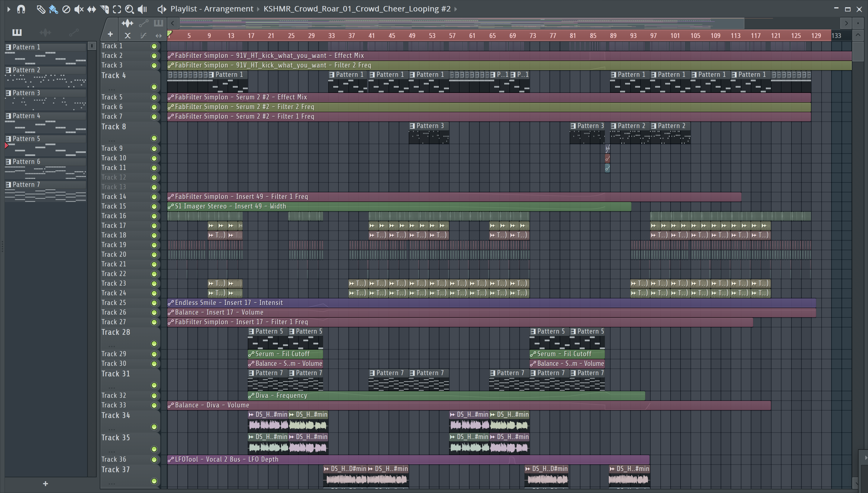Click the timeline overview scrollbar thumb
This screenshot has width=868, height=493.
pos(462,24)
